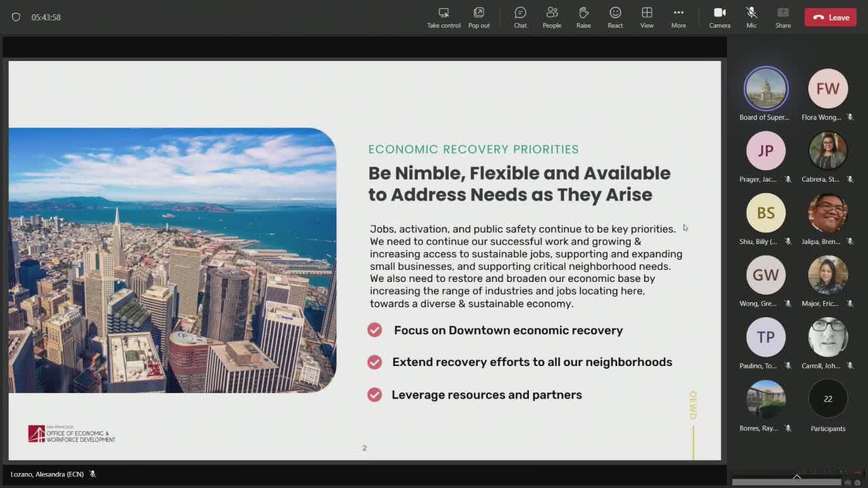The height and width of the screenshot is (488, 868).
Task: Open the View layout options
Action: [647, 17]
